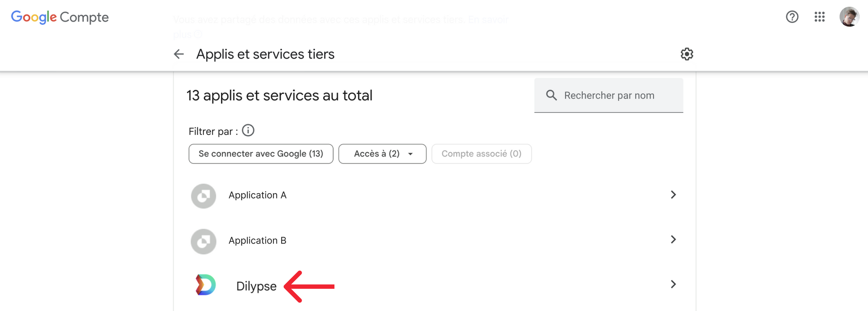Click the Dilypse logo icon
Screen dimensions: 868x311
pyautogui.click(x=205, y=285)
